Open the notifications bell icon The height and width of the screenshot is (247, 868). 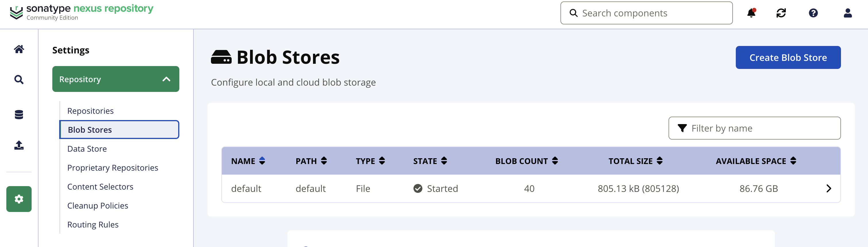[x=751, y=13]
